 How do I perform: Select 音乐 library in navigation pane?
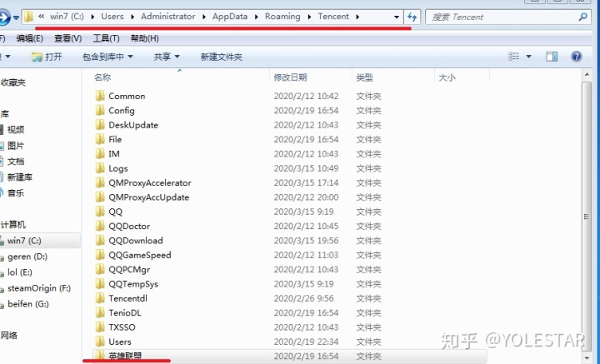click(16, 192)
